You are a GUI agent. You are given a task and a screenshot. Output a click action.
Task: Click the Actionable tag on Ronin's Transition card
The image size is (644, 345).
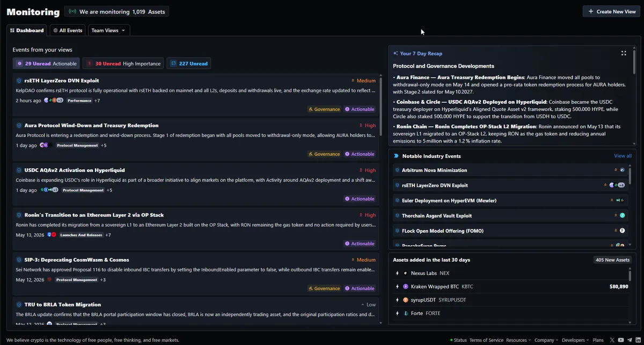(360, 244)
